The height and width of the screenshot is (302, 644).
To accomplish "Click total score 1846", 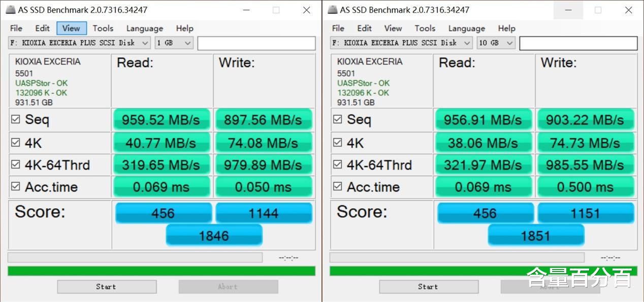I will point(214,236).
